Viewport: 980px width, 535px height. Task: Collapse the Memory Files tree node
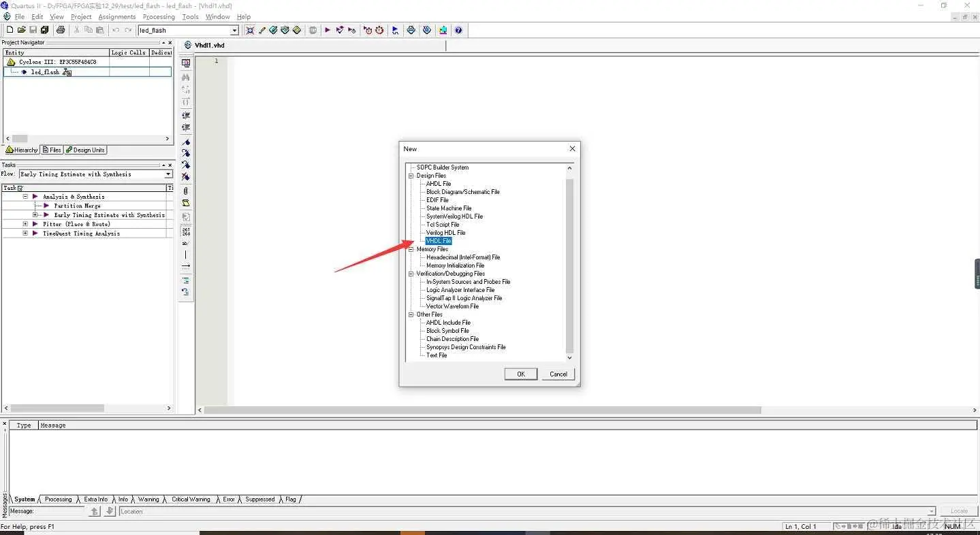coord(411,249)
